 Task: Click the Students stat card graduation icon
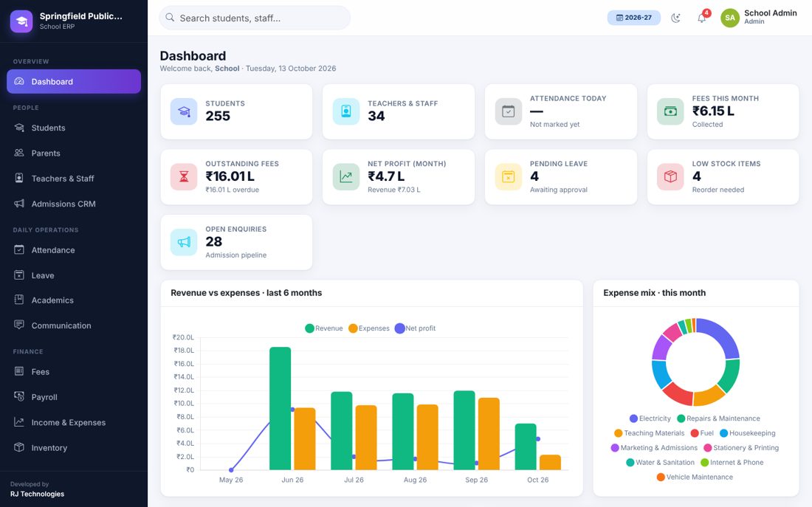(184, 111)
